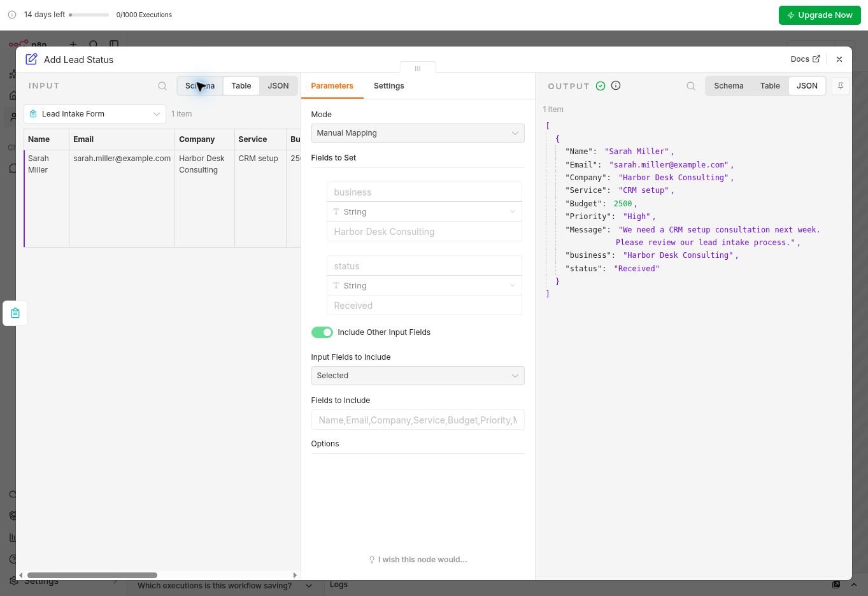Image resolution: width=868 pixels, height=596 pixels.
Task: Click "status": "Received" line in JSON
Action: tap(612, 269)
